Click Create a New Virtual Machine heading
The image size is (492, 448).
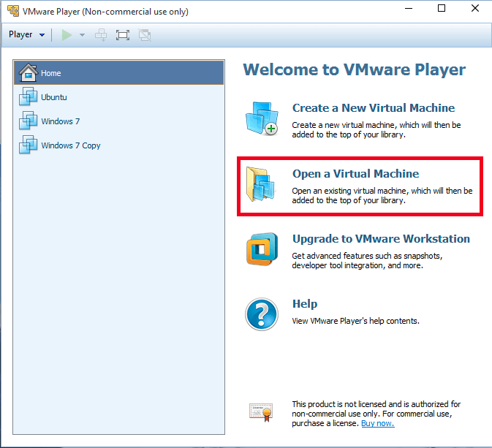pos(374,108)
